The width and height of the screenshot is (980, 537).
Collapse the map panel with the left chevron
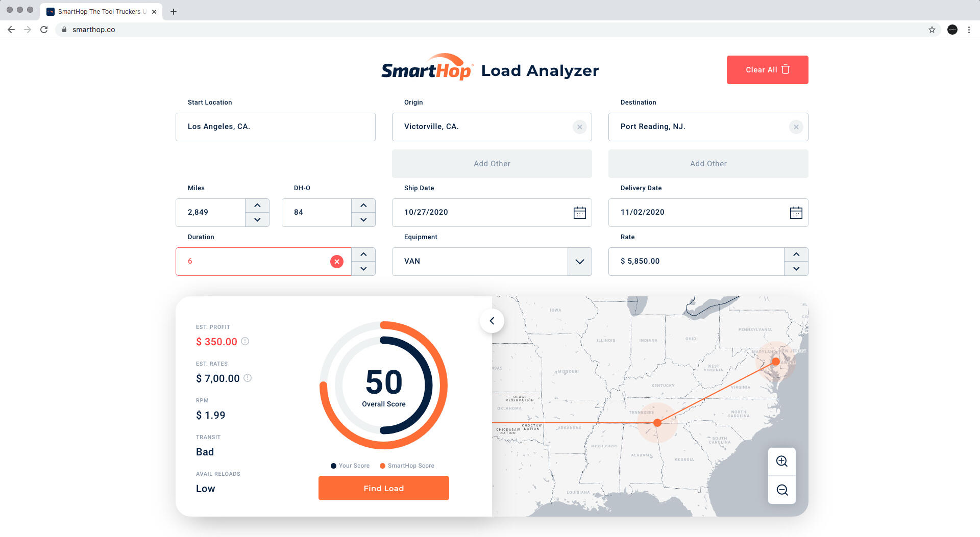click(x=492, y=321)
